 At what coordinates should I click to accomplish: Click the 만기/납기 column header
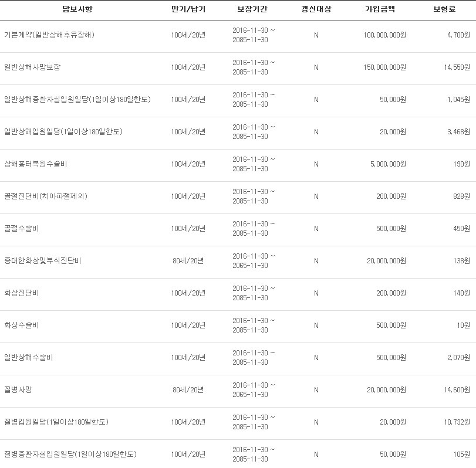[x=188, y=9]
